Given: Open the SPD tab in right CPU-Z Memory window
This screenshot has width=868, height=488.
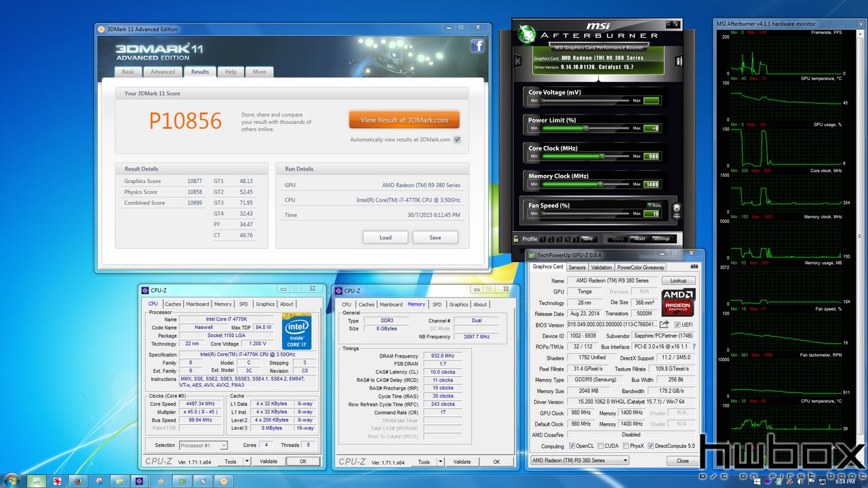Looking at the screenshot, I should (x=437, y=304).
